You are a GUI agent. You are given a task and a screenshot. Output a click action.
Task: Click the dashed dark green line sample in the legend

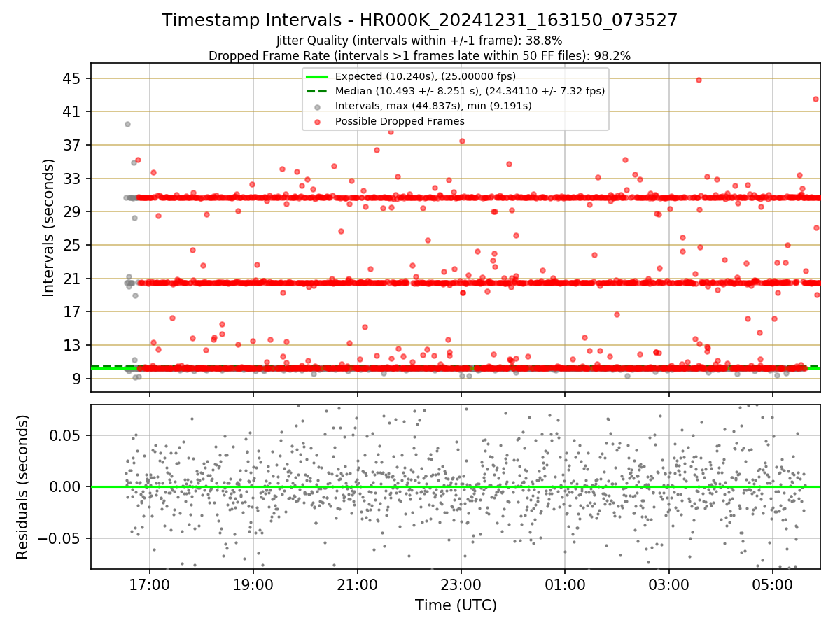point(318,92)
